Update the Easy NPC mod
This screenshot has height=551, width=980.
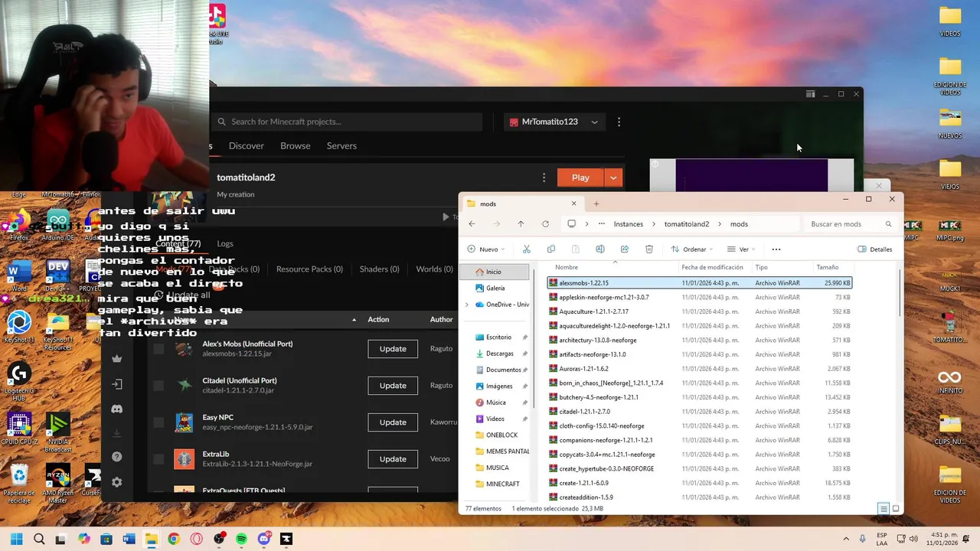(393, 422)
